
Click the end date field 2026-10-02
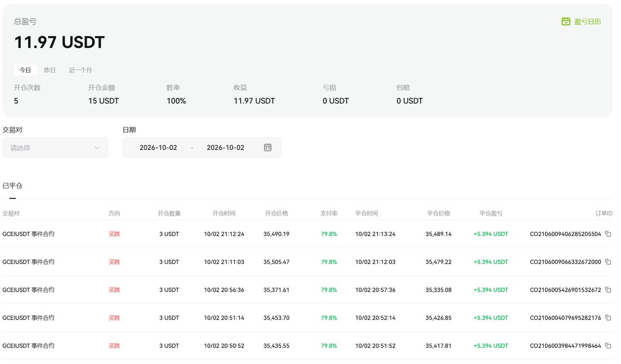click(226, 147)
